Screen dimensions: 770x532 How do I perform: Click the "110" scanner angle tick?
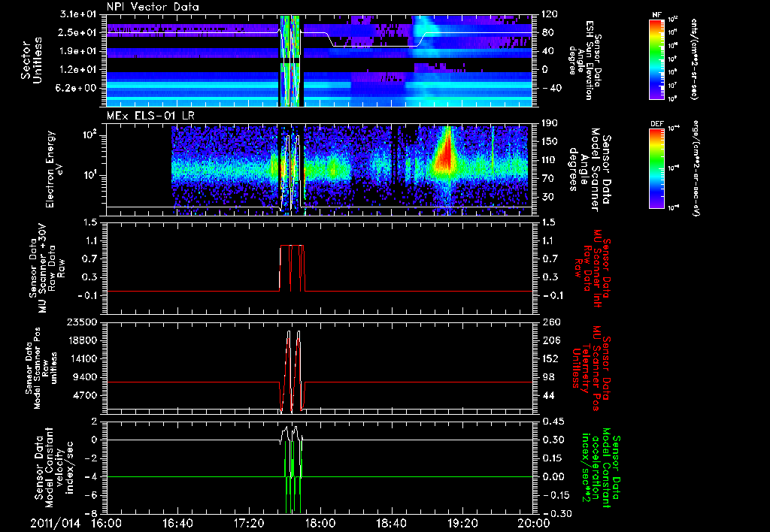pos(550,160)
